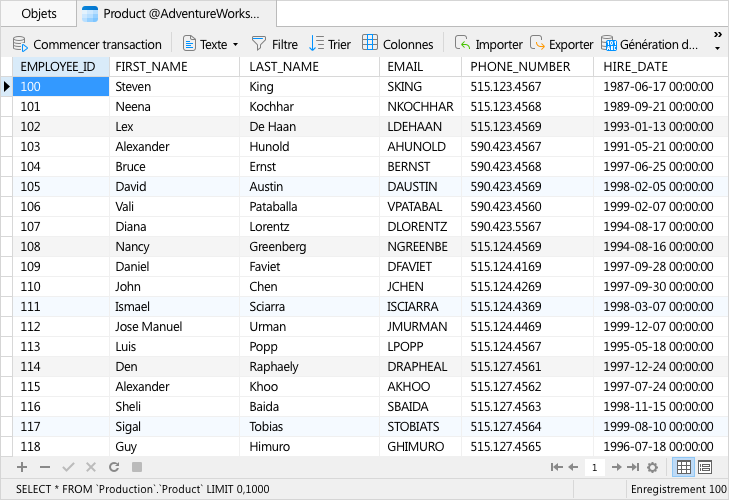Go to the first page of records
This screenshot has width=729, height=500.
coord(556,467)
